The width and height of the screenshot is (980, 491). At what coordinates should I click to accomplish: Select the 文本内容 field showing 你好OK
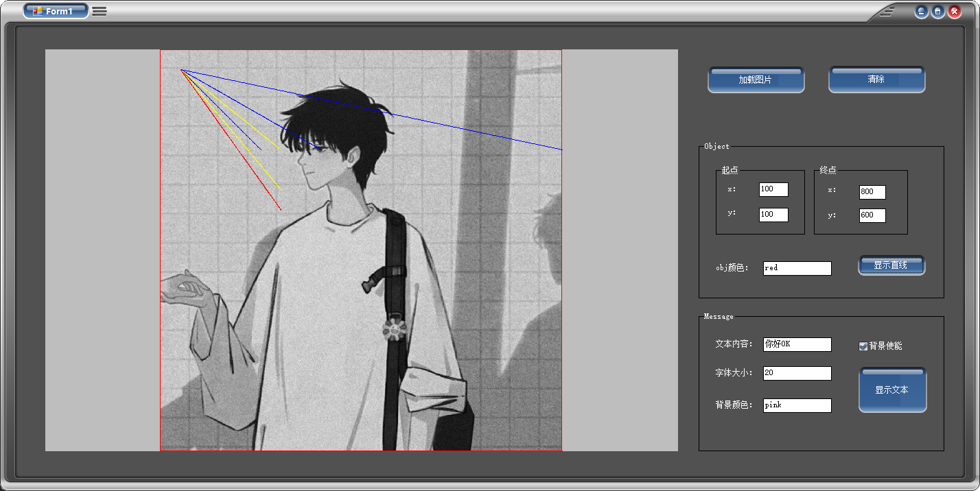click(797, 344)
